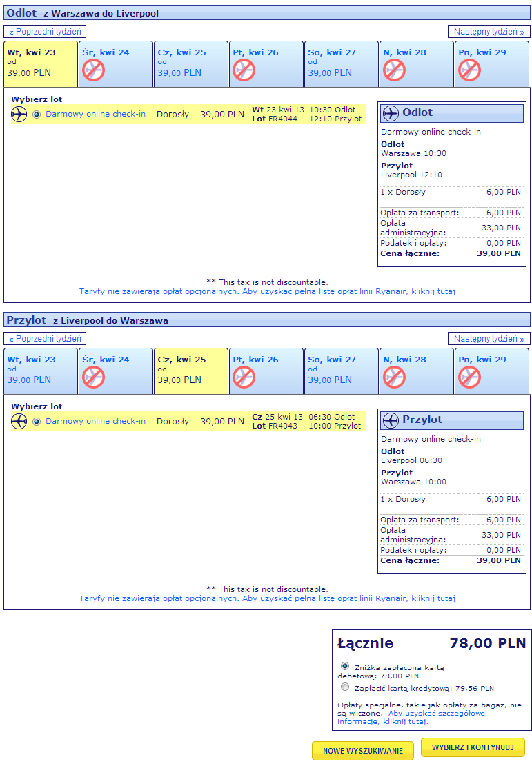Go to previous week for outbound flights
The height and width of the screenshot is (766, 532).
coord(45,32)
